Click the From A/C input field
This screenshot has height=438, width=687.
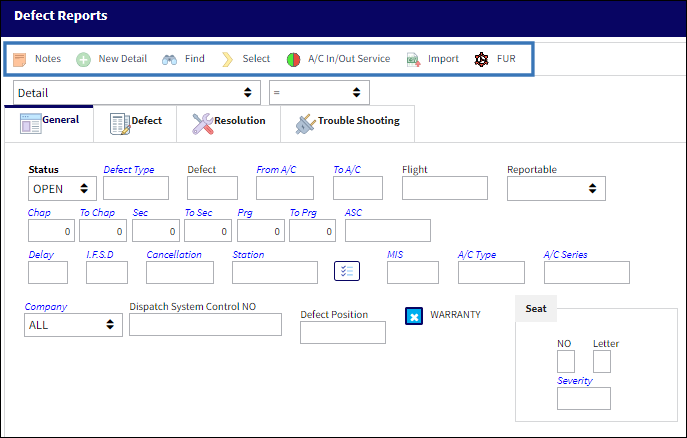click(285, 188)
